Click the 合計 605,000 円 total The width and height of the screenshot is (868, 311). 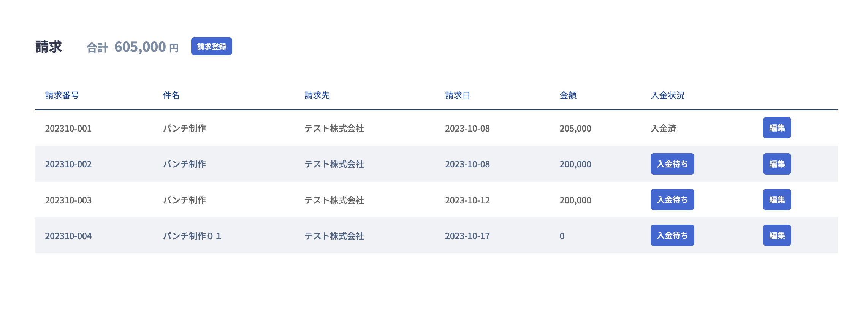coord(133,47)
